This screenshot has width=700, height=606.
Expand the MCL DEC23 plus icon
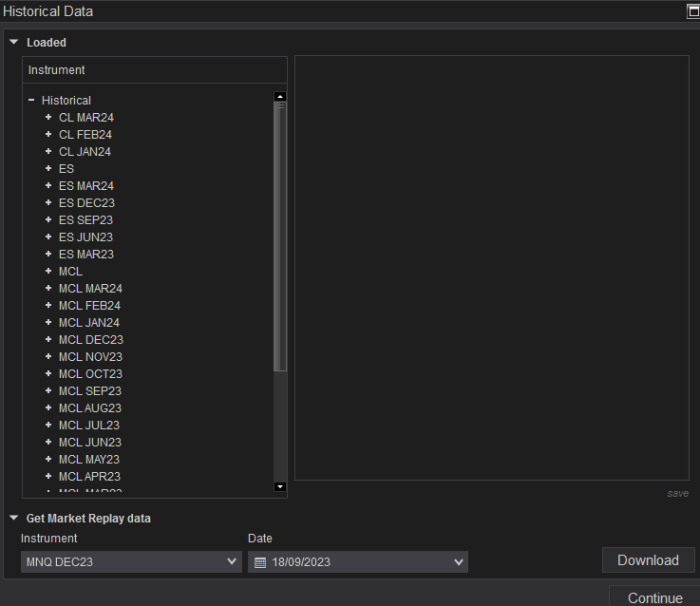[x=48, y=339]
